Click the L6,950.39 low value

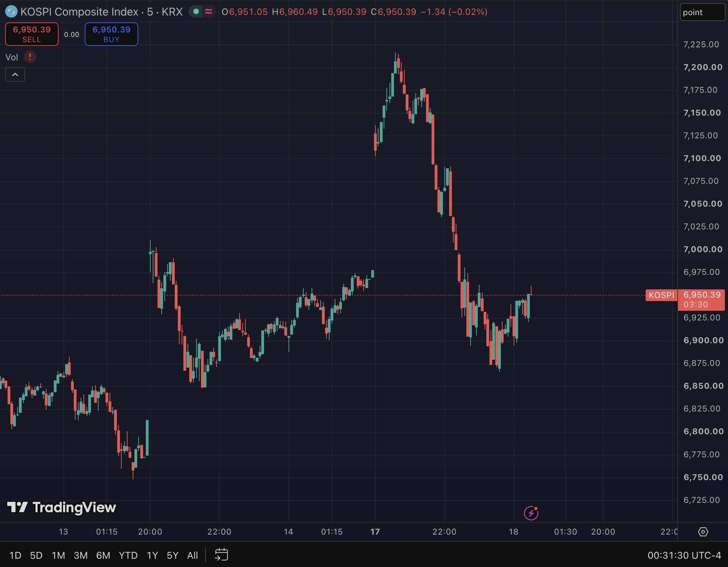[x=344, y=12]
